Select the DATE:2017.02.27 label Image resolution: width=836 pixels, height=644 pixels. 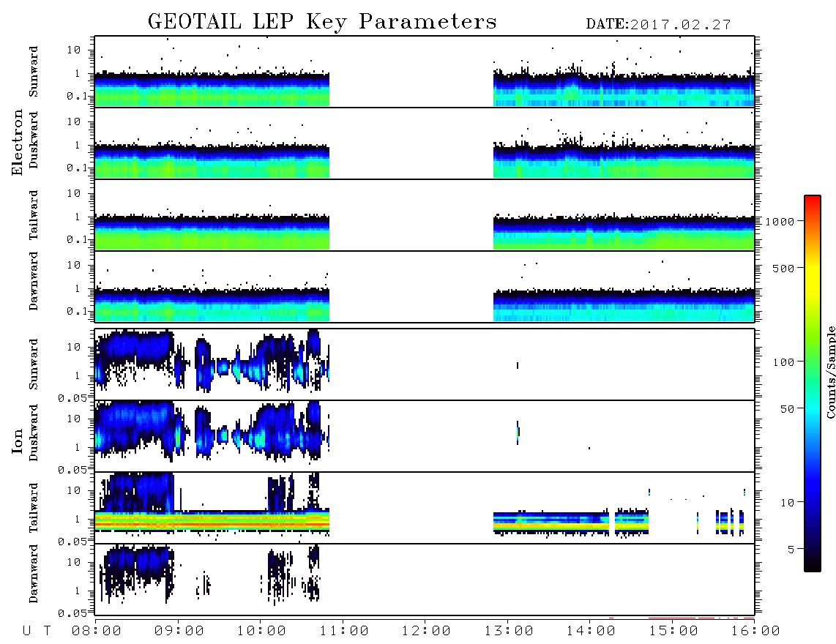[658, 25]
